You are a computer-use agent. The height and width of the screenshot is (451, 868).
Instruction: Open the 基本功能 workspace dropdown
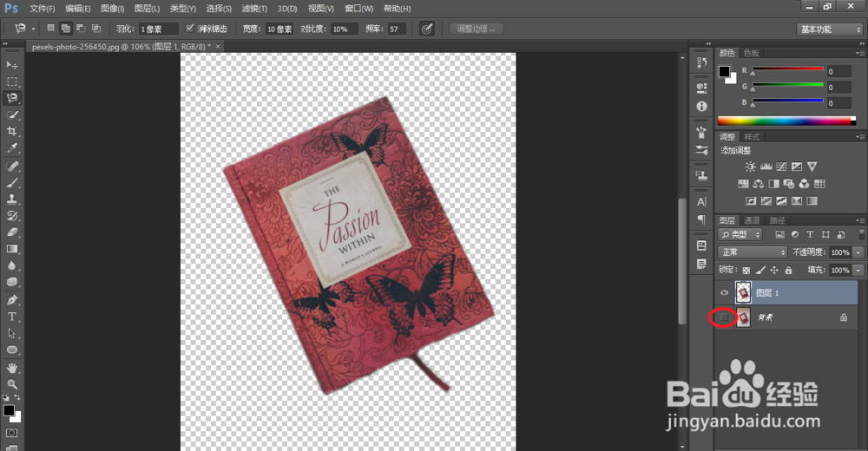tap(829, 29)
